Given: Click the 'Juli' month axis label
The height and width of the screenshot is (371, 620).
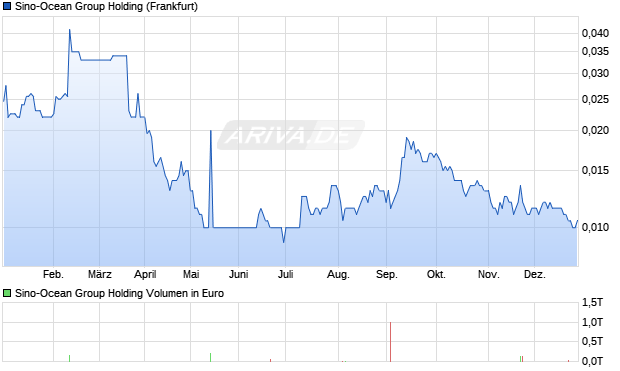Looking at the screenshot, I should 285,274.
